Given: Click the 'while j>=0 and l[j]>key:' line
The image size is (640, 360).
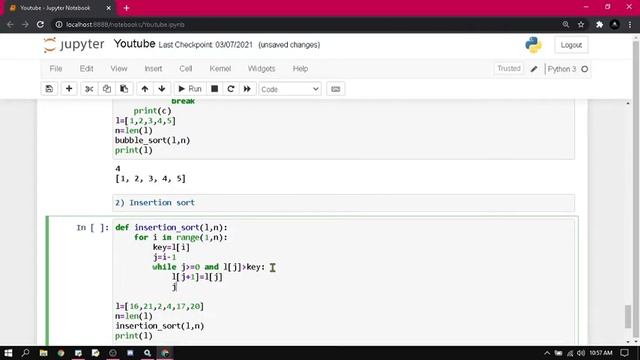Looking at the screenshot, I should 209,267.
